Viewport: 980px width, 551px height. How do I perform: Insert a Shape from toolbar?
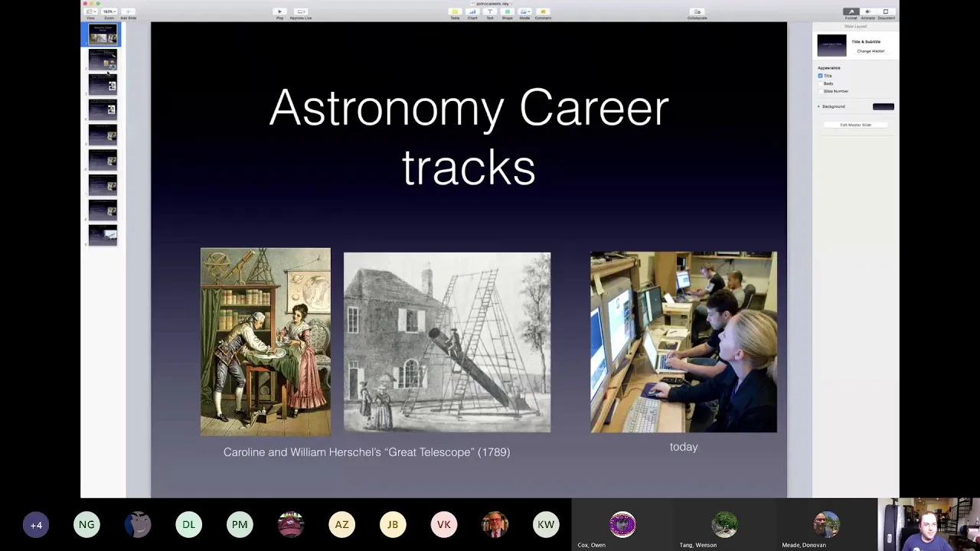(507, 13)
